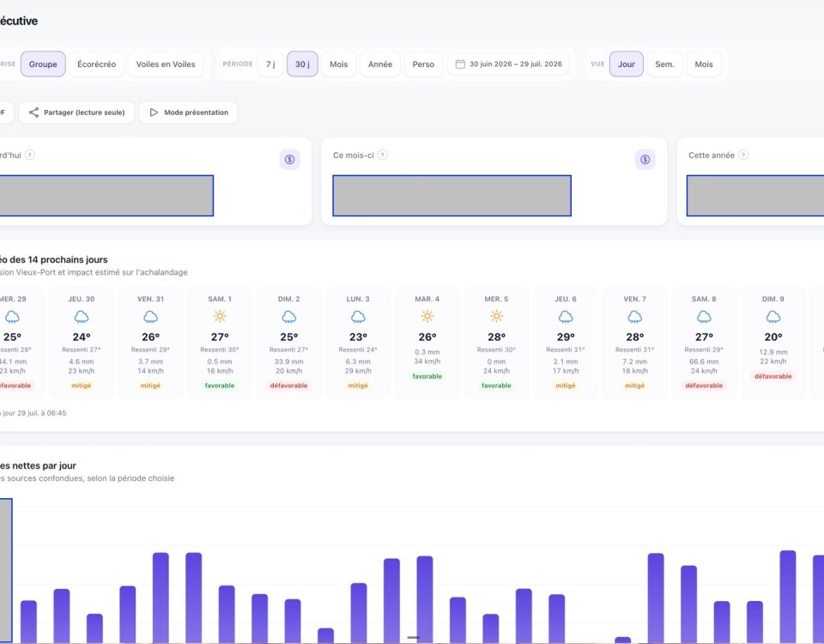
Task: Click the share icon beside Partager
Action: (x=33, y=112)
